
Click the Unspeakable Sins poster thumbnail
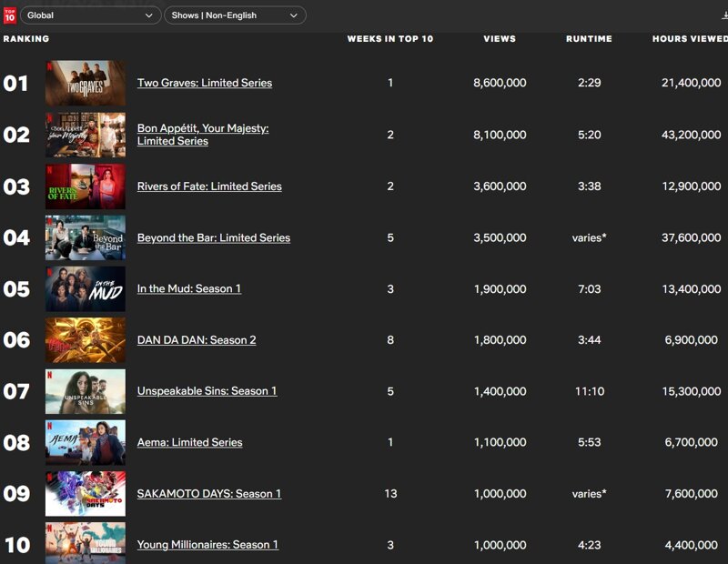tap(86, 391)
